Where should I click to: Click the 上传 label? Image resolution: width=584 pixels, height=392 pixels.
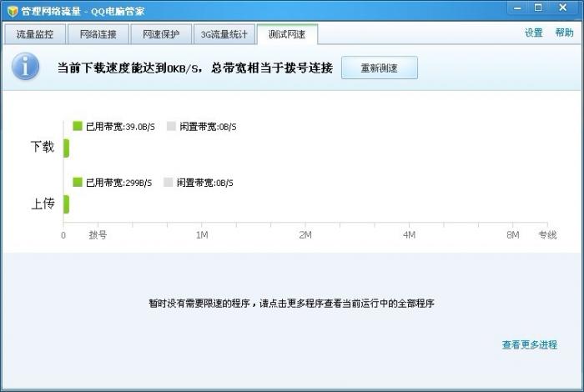[x=43, y=204]
